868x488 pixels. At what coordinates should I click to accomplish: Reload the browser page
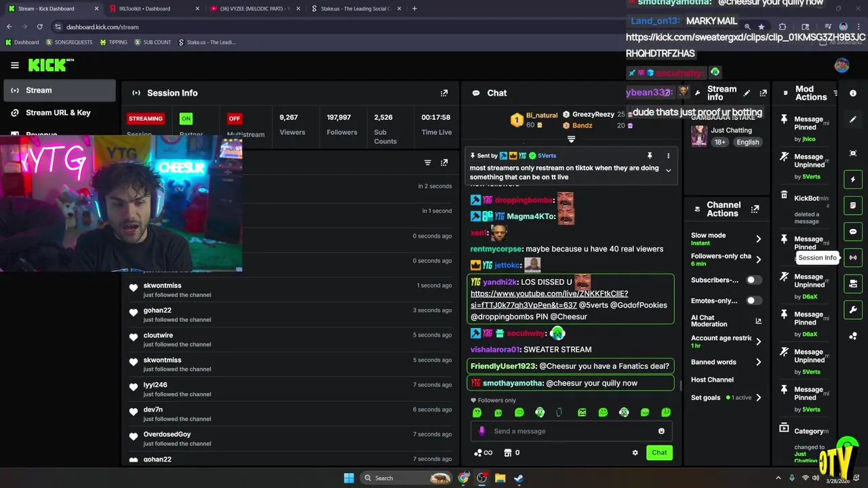pos(39,27)
